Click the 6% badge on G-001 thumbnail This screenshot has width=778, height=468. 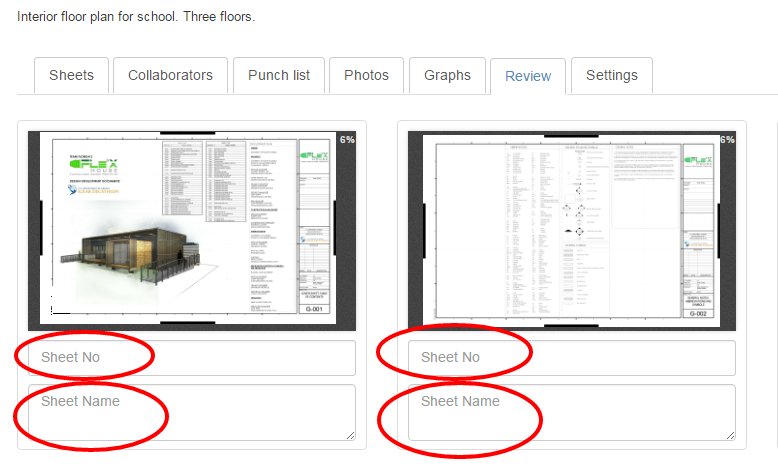[x=347, y=140]
